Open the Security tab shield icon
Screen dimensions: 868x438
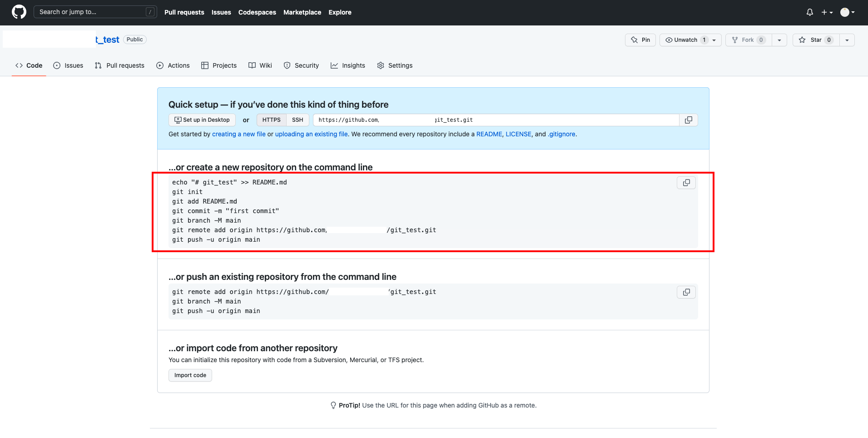click(287, 65)
